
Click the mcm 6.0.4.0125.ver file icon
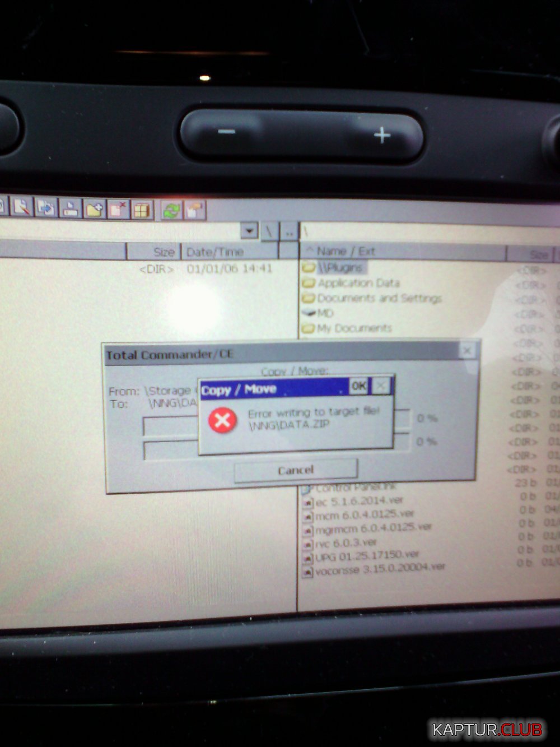tap(307, 516)
